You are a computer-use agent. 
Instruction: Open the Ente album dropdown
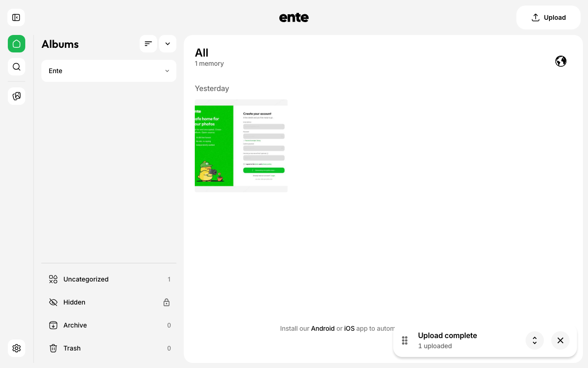click(109, 71)
